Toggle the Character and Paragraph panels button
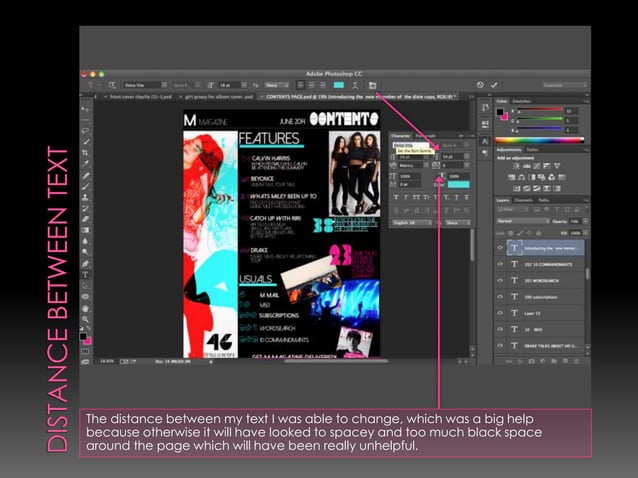638x478 pixels. point(372,85)
